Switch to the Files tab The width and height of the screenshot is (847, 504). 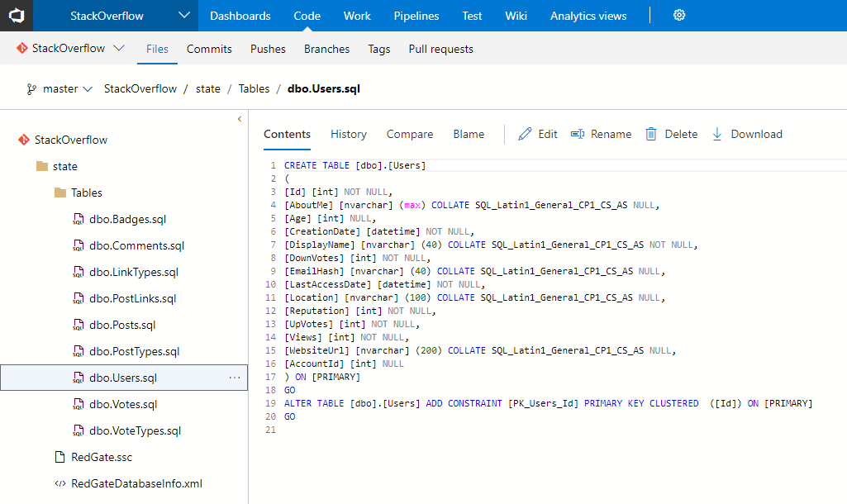[157, 49]
